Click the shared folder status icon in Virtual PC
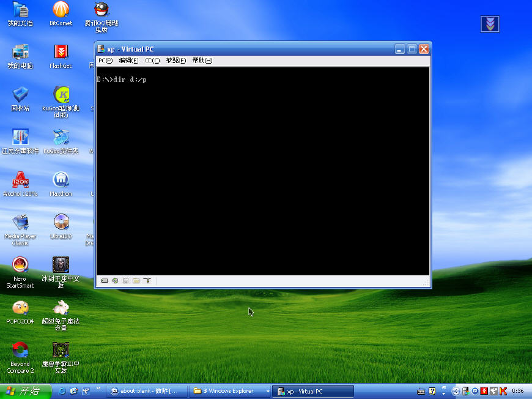Image resolution: width=532 pixels, height=399 pixels. click(136, 281)
